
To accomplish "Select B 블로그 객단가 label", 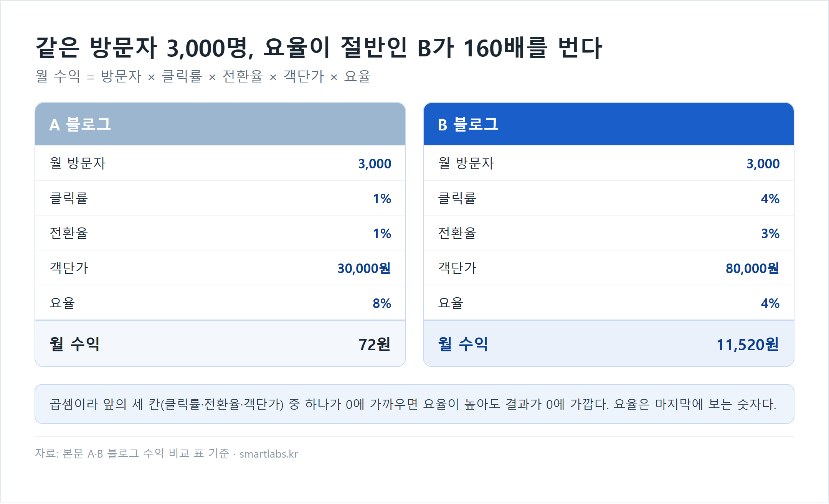I will 457,268.
